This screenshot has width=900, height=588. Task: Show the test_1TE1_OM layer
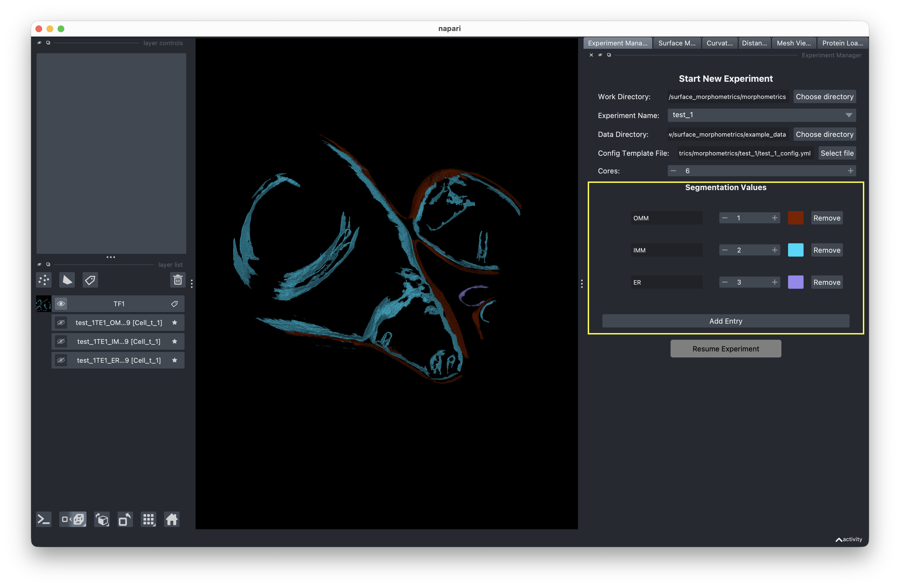(61, 323)
